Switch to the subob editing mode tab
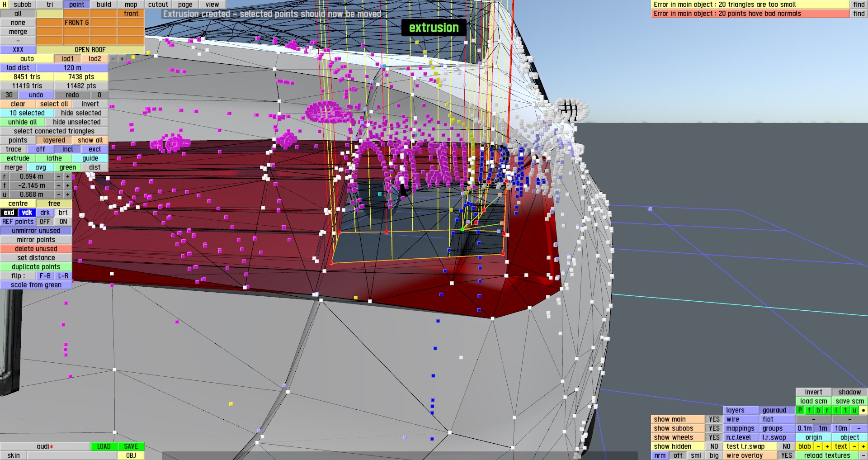Screen dimensions: 868x460 pos(23,5)
